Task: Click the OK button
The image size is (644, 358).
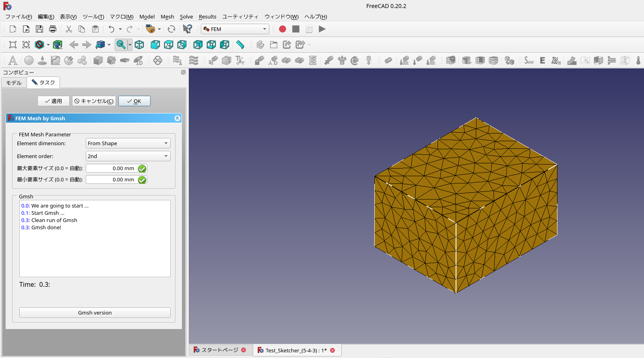Action: coord(134,101)
